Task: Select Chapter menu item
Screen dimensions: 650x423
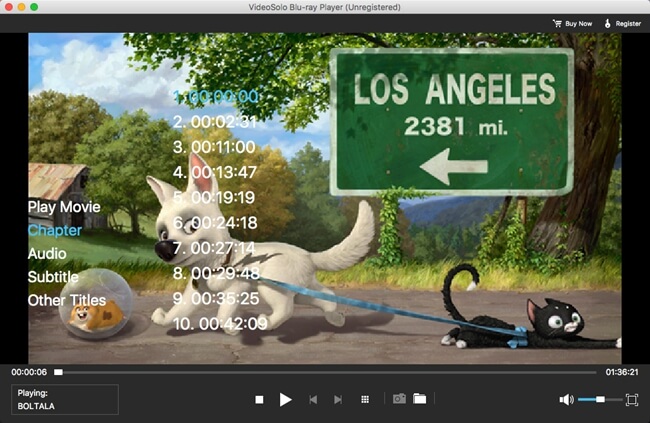Action: point(55,230)
